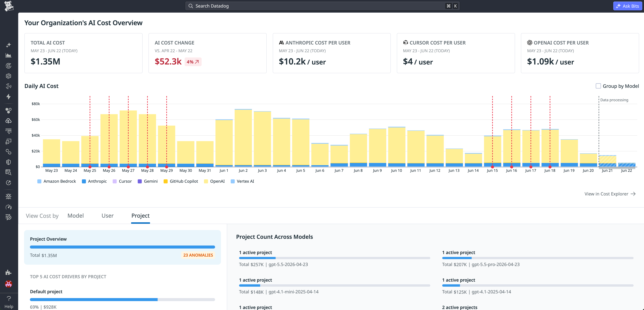This screenshot has width=644, height=310.
Task: Click the '$1.09k / user' OpenAI value
Action: pyautogui.click(x=551, y=62)
